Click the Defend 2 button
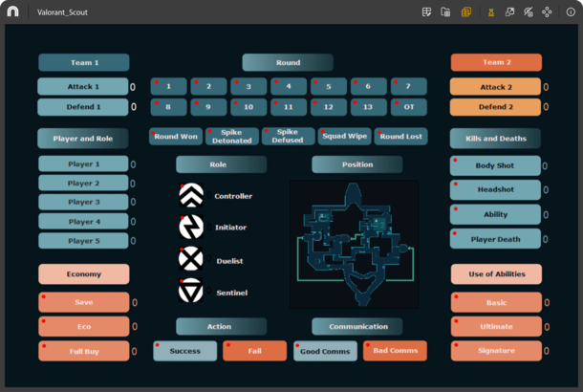The width and height of the screenshot is (583, 392). [496, 107]
